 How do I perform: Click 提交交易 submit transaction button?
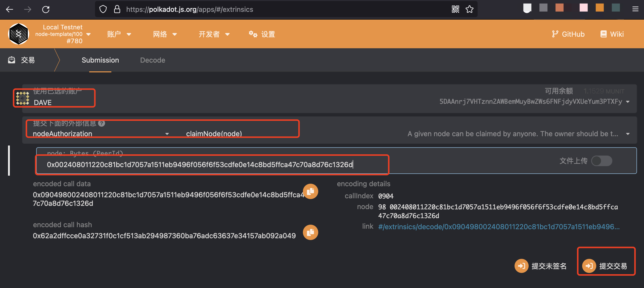605,266
